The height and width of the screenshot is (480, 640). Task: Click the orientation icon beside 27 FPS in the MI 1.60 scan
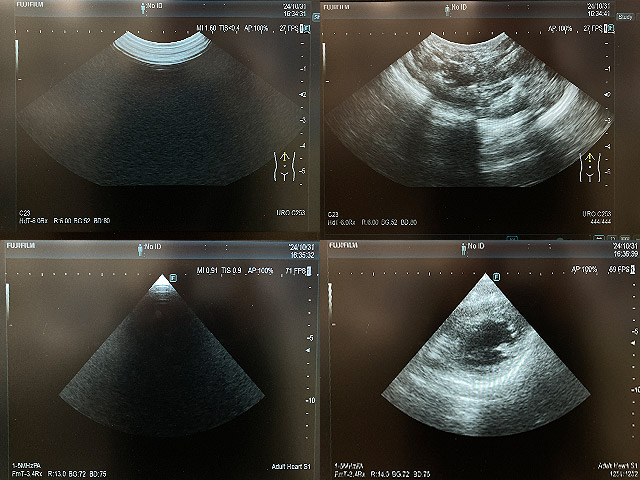click(x=305, y=29)
